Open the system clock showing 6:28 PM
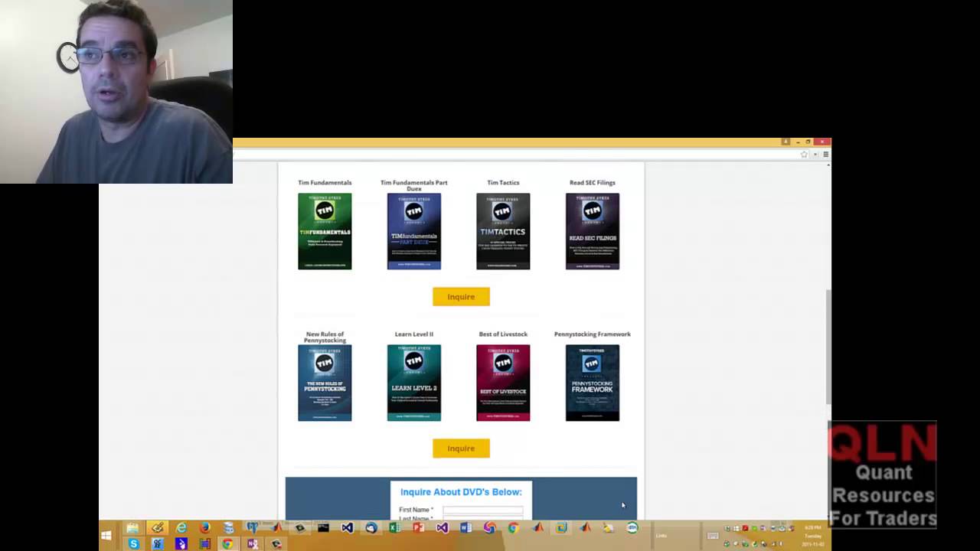This screenshot has width=980, height=551. pos(812,536)
